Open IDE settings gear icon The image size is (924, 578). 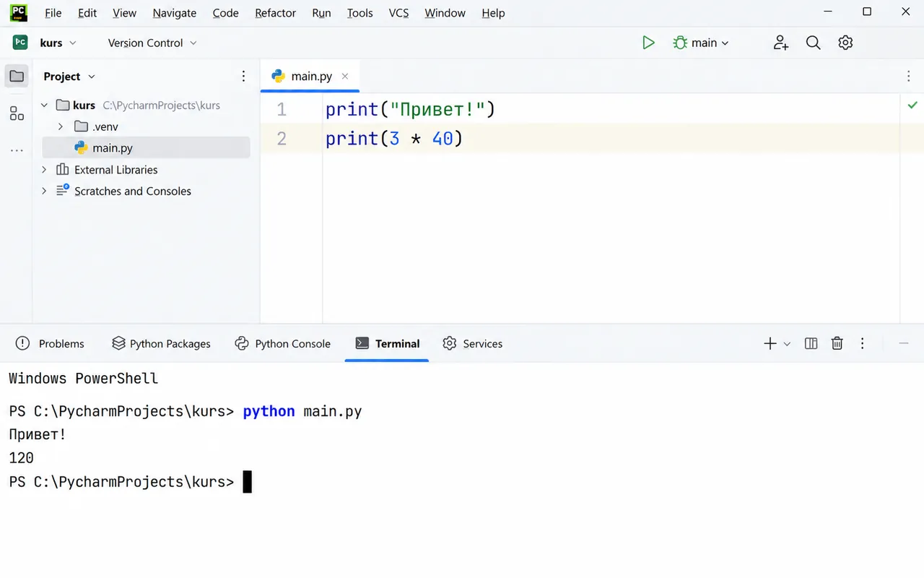coord(845,43)
